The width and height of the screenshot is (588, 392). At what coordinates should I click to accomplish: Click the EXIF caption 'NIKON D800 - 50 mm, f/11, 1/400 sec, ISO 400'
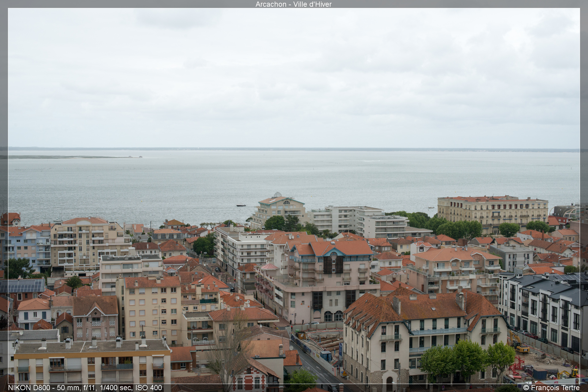pyautogui.click(x=85, y=388)
